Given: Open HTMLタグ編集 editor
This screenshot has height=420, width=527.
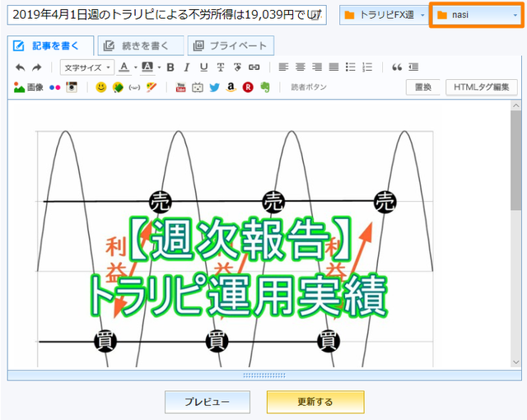Looking at the screenshot, I should 482,87.
